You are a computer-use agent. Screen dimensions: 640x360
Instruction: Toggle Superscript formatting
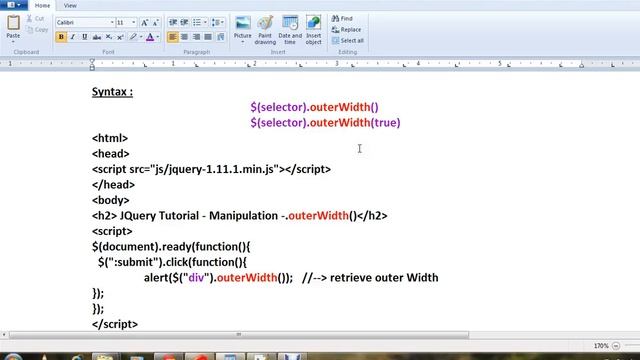[x=120, y=37]
